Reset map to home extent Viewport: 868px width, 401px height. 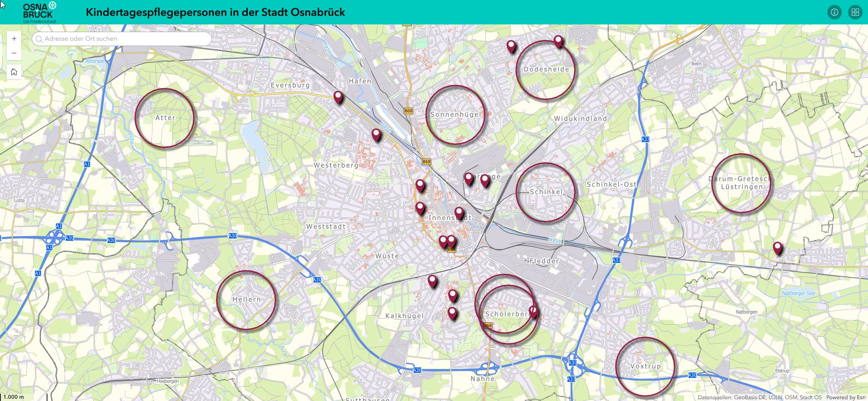(x=14, y=72)
